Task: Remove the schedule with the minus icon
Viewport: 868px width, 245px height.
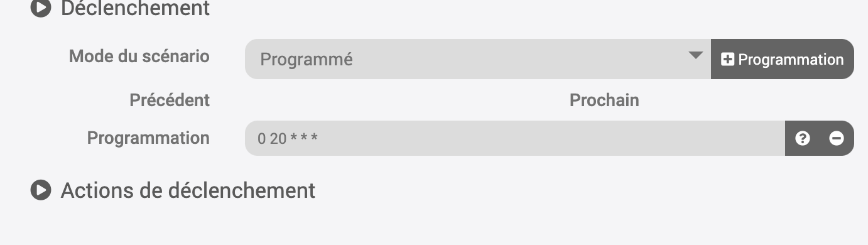Action: (x=837, y=138)
